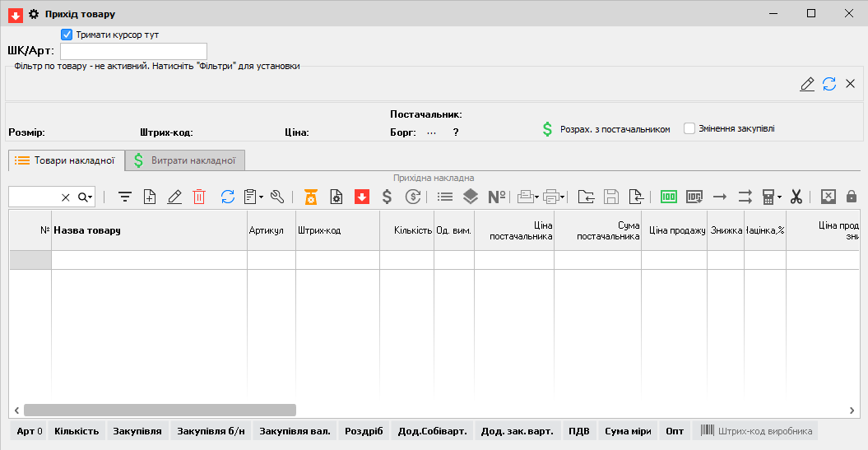Click the № numbering icon
The height and width of the screenshot is (450, 868).
[x=496, y=197]
